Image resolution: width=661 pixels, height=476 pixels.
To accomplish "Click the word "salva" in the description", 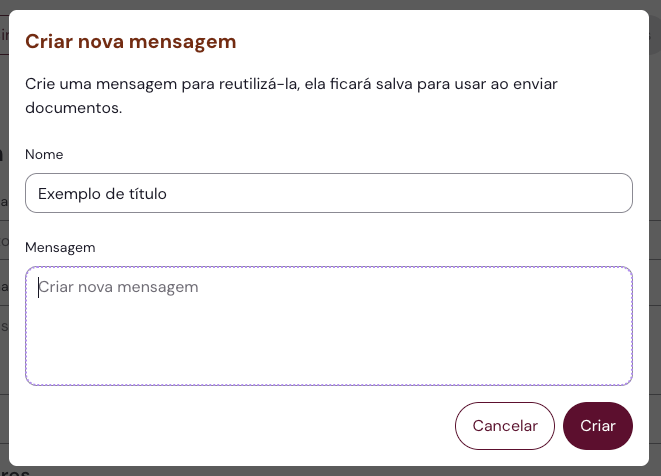I will (394, 83).
